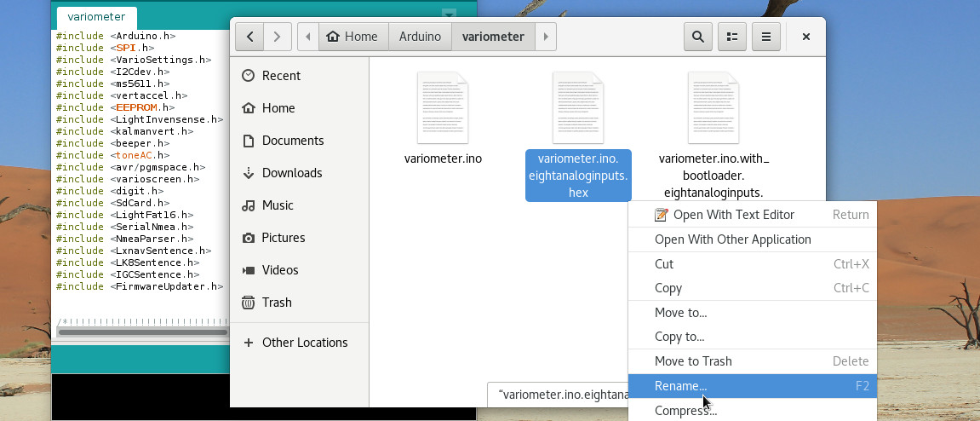Viewport: 980px width, 421px height.
Task: Navigate to Arduino folder in path bar
Action: pos(420,37)
